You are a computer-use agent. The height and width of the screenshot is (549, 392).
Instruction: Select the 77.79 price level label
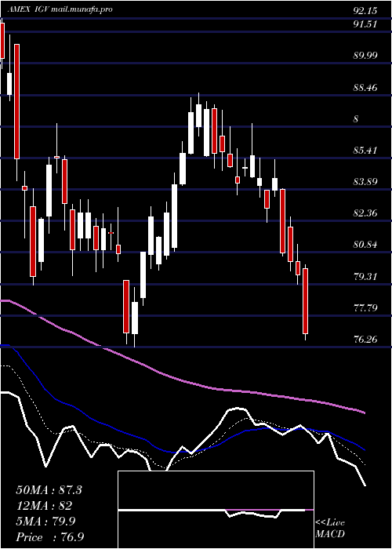(x=365, y=308)
